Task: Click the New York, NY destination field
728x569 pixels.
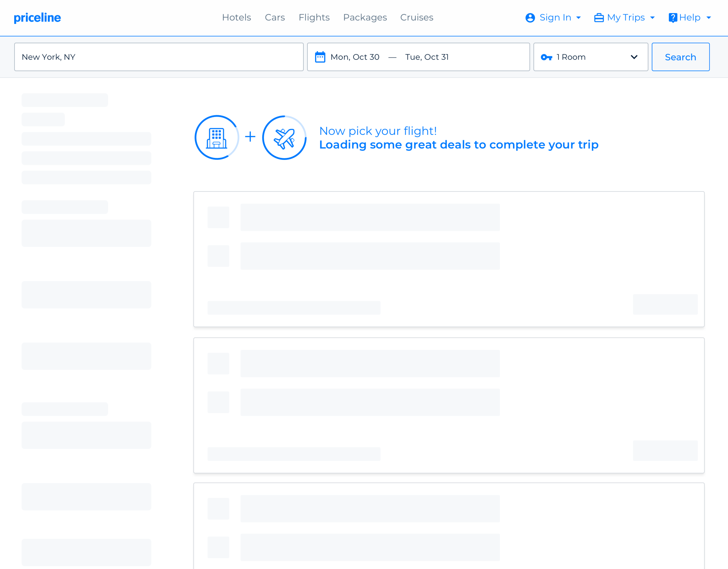Action: click(x=159, y=57)
